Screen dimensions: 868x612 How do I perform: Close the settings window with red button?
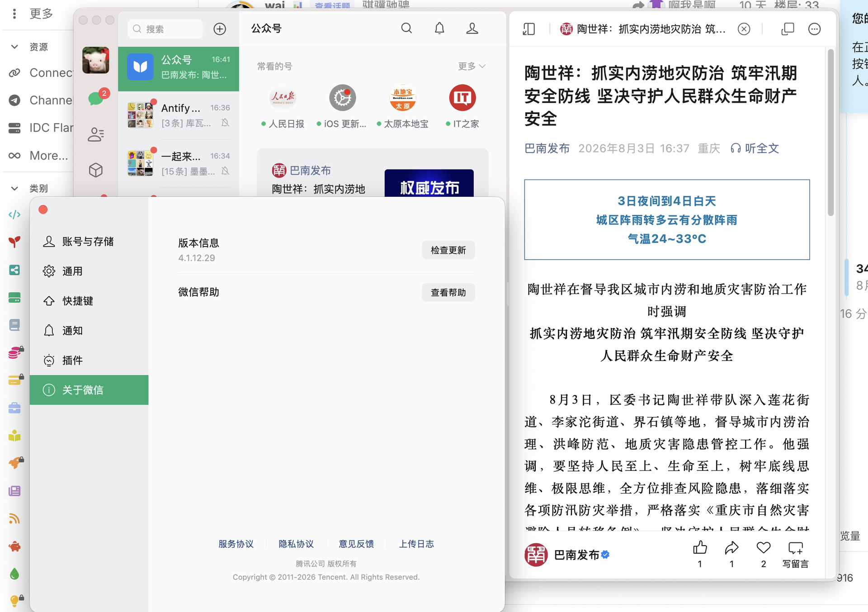pos(43,209)
